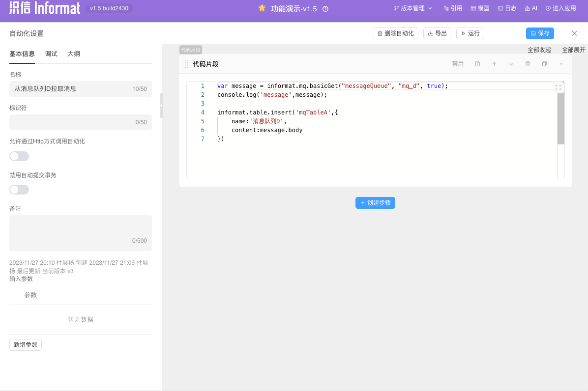Duplicate the code snippet step
Viewport: 588px width, 391px height.
pyautogui.click(x=544, y=63)
